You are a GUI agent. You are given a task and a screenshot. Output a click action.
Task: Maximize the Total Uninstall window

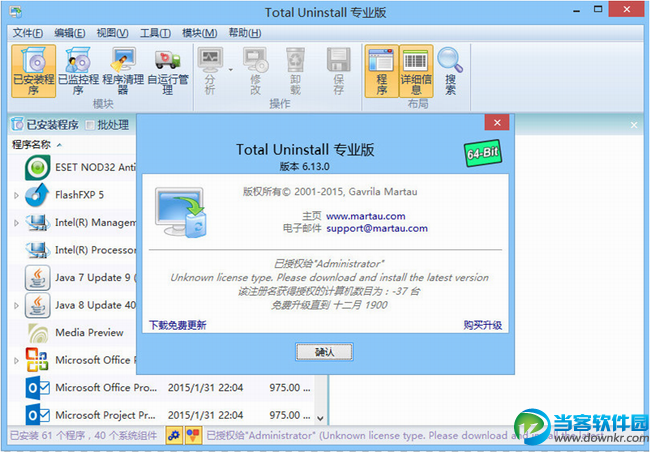(x=598, y=9)
